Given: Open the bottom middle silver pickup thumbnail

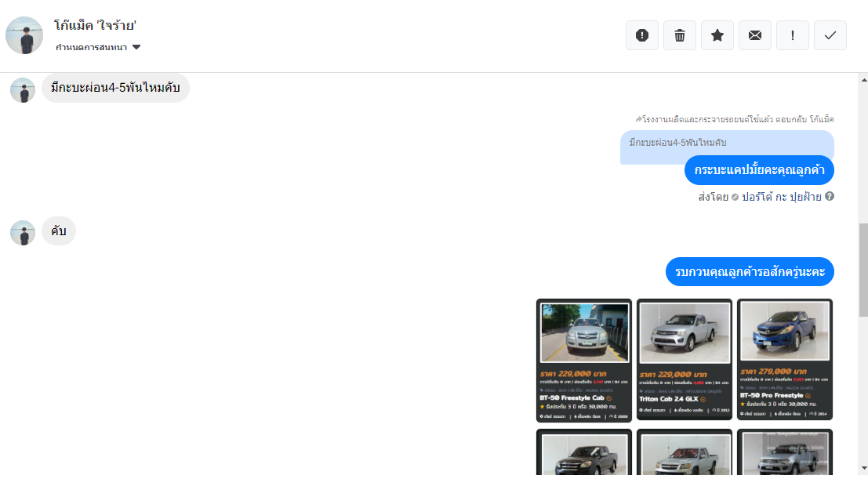Looking at the screenshot, I should [685, 452].
